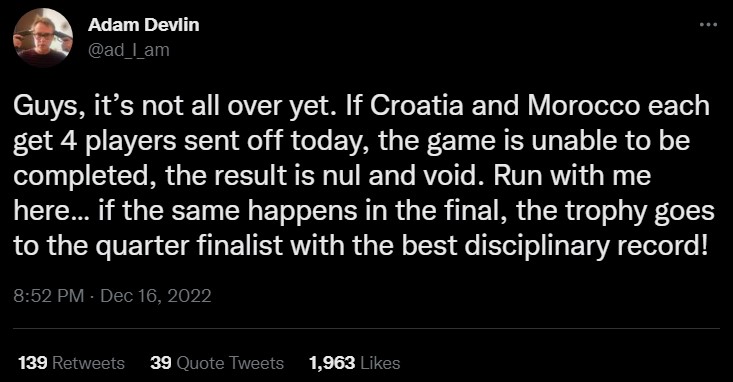Screen dimensions: 733x382
Task: Click 'best disciplinary record!' text
Action: [x=556, y=246]
